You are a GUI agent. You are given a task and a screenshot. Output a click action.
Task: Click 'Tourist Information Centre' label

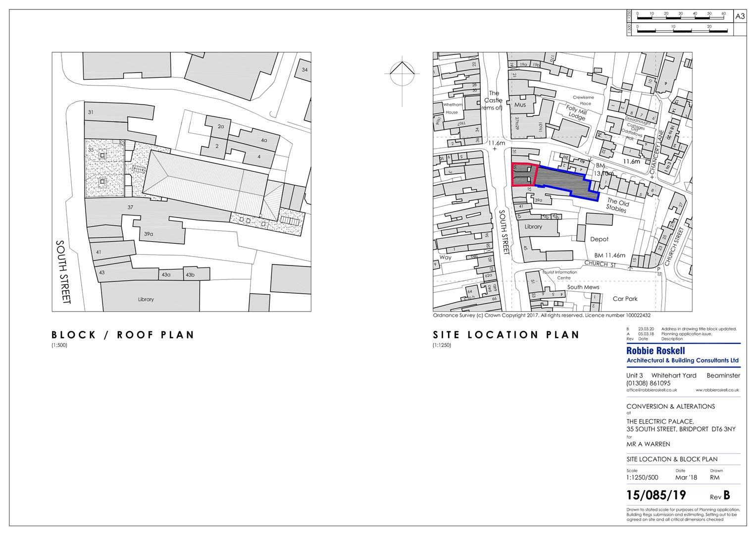(x=559, y=275)
